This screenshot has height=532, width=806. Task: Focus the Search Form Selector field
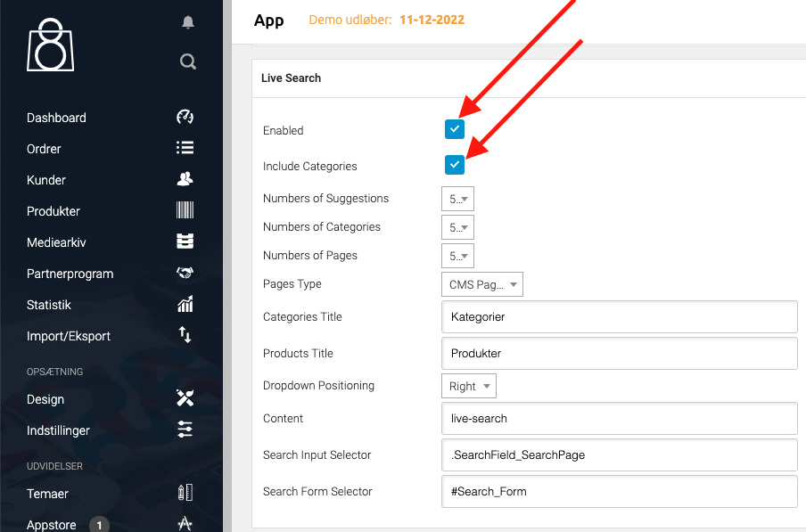click(x=619, y=491)
